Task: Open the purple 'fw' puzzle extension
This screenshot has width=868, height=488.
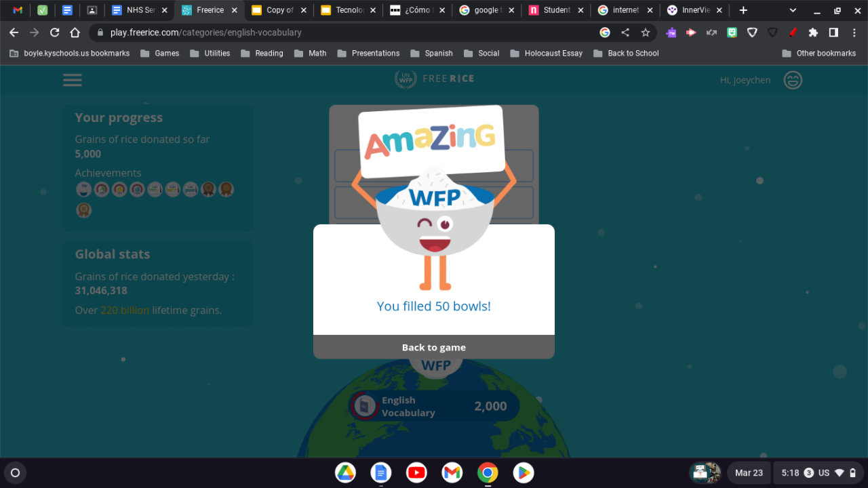Action: (671, 33)
